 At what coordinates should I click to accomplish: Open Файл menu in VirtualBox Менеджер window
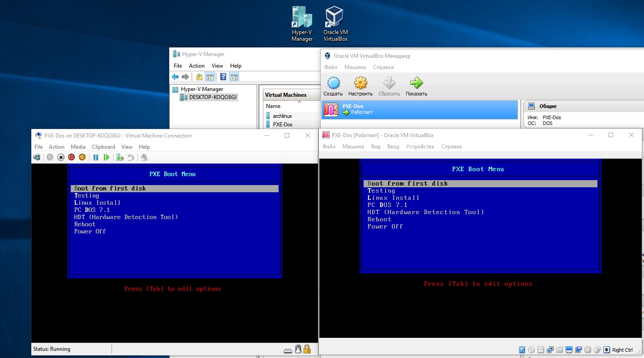(331, 67)
